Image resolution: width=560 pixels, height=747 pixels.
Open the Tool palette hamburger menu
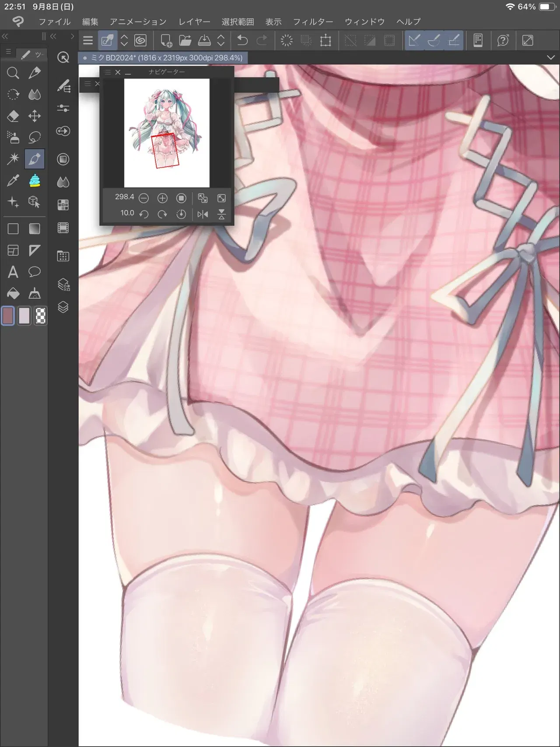pyautogui.click(x=8, y=52)
